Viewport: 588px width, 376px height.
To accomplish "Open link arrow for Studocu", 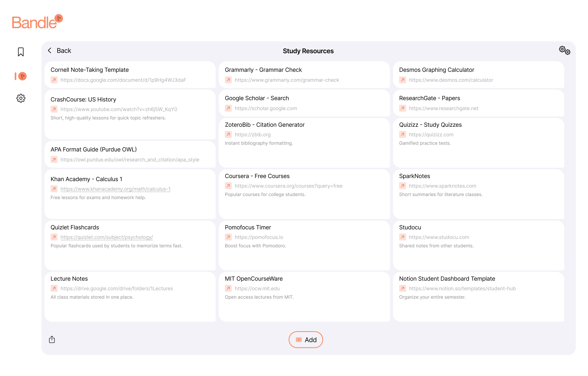I will pyautogui.click(x=402, y=237).
